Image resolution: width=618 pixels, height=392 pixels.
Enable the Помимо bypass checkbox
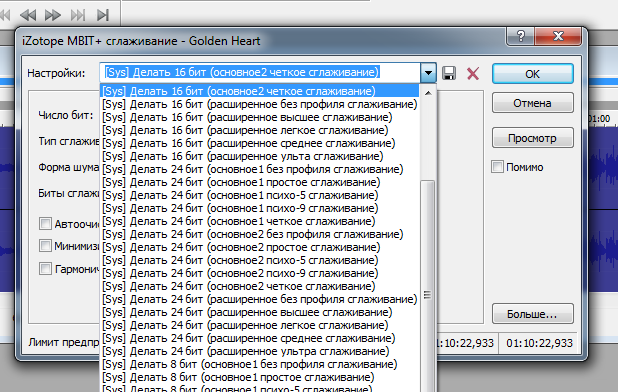click(497, 167)
